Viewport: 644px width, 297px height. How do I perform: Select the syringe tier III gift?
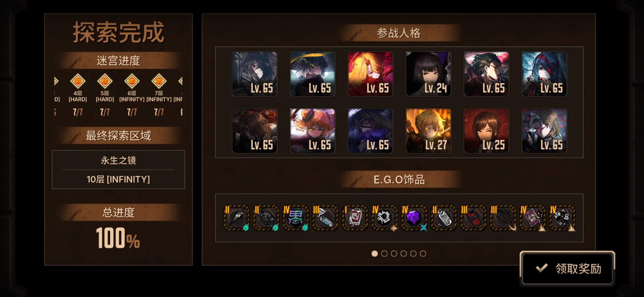tap(325, 218)
